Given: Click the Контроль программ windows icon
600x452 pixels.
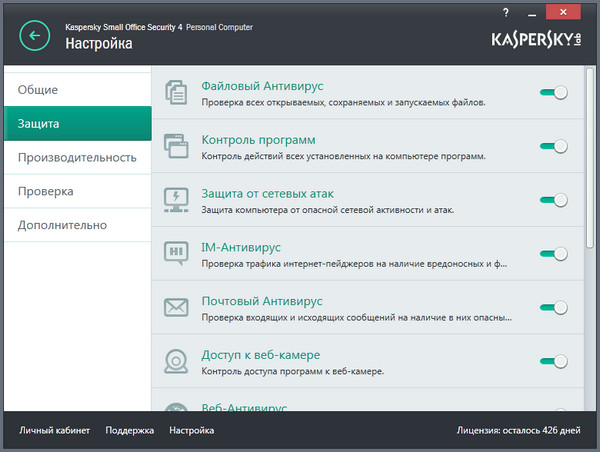Looking at the screenshot, I should (176, 147).
